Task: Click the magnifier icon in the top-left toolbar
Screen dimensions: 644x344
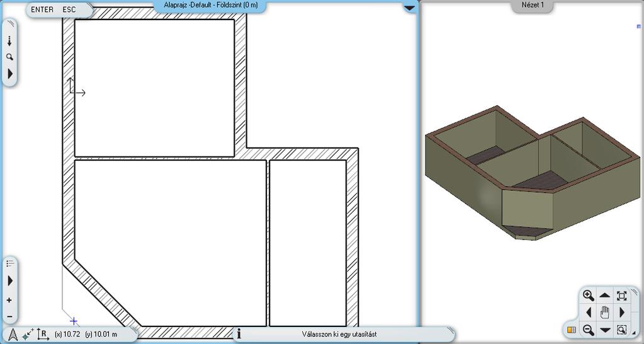Action: (x=9, y=57)
